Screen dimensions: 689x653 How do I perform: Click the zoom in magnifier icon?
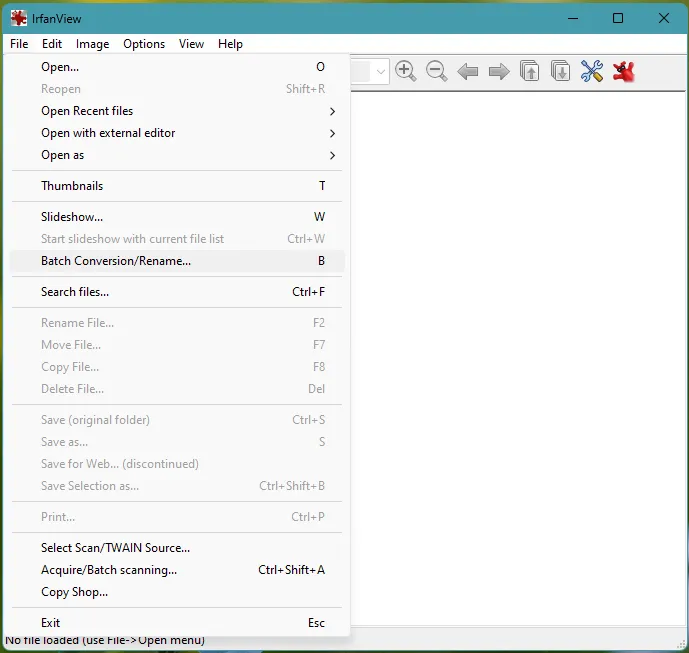(405, 71)
